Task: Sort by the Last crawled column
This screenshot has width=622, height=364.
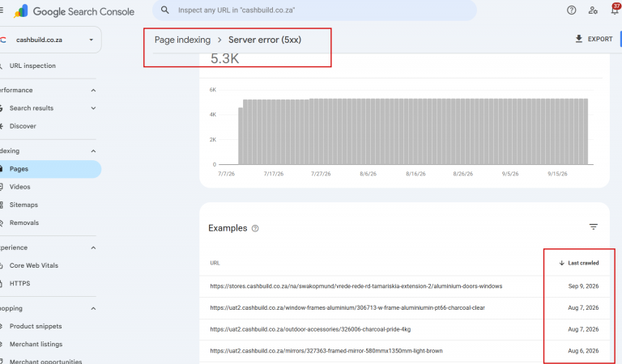Action: pyautogui.click(x=579, y=263)
